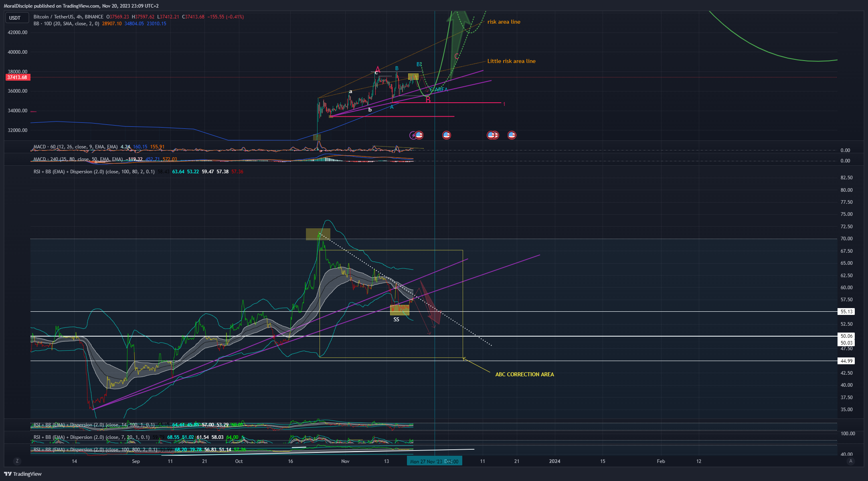
Task: Click the 70.00 RSI axis level label
Action: pos(846,239)
